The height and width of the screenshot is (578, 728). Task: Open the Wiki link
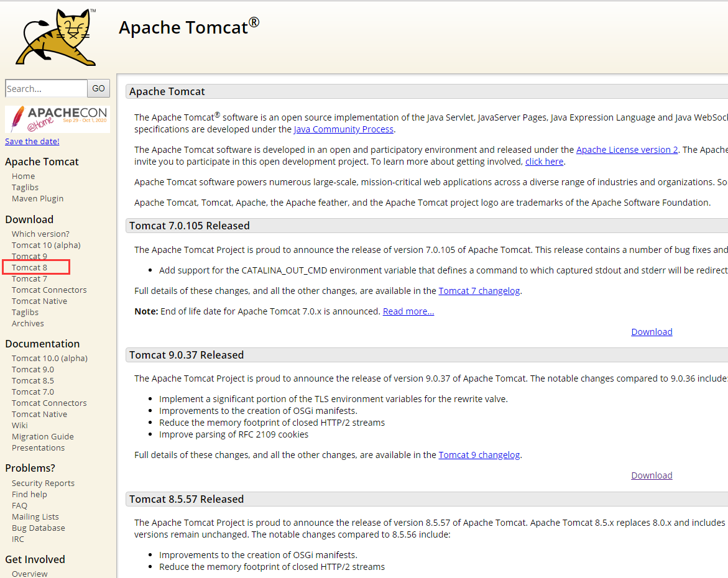point(19,425)
